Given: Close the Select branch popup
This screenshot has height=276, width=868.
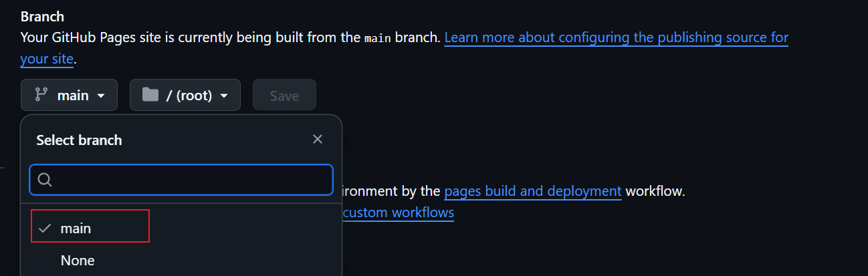Looking at the screenshot, I should [x=318, y=139].
